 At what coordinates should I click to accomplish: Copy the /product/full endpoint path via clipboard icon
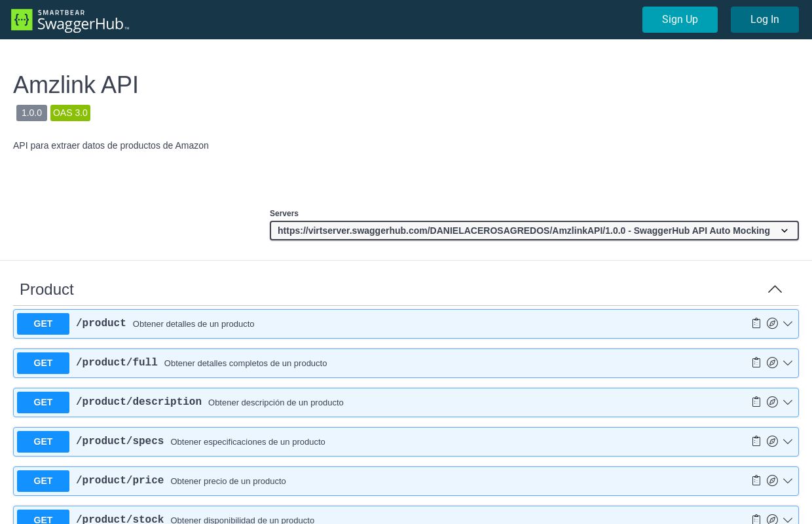[x=756, y=363]
